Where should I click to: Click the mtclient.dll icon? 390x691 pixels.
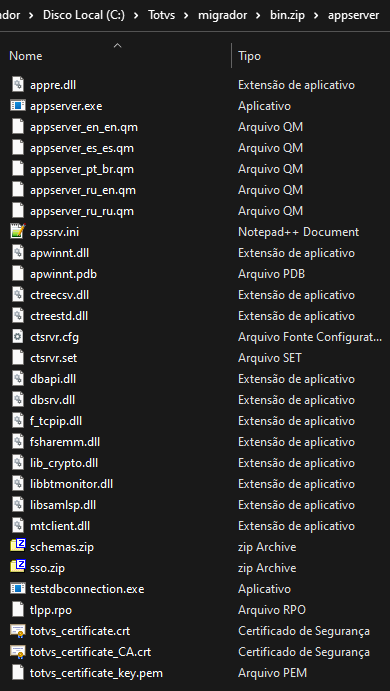coord(18,526)
